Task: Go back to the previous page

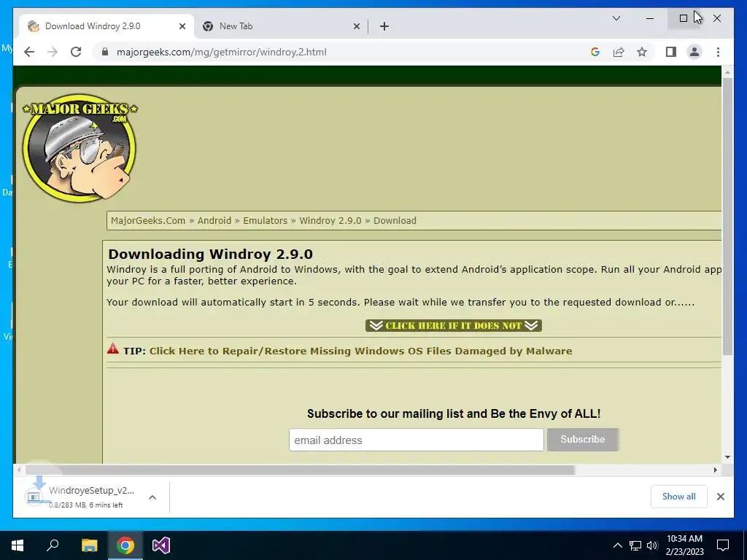Action: (x=29, y=52)
